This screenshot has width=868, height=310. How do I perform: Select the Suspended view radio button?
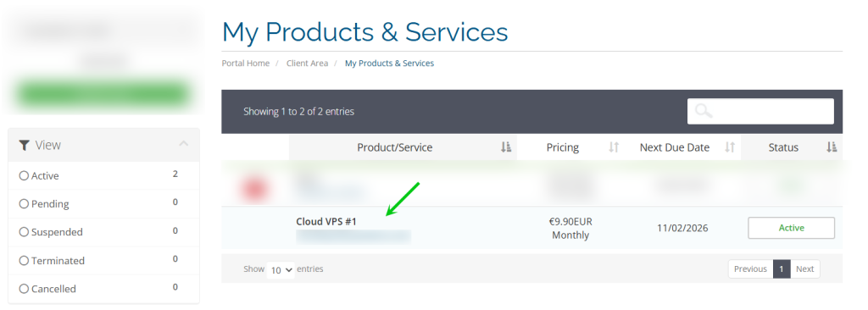click(24, 232)
